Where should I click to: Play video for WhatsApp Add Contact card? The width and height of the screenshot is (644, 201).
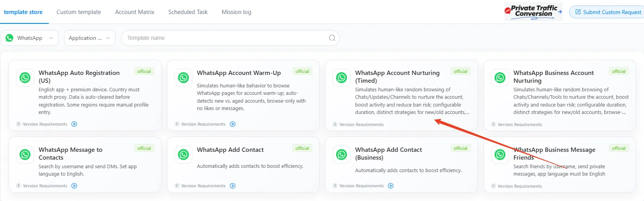pos(233,186)
